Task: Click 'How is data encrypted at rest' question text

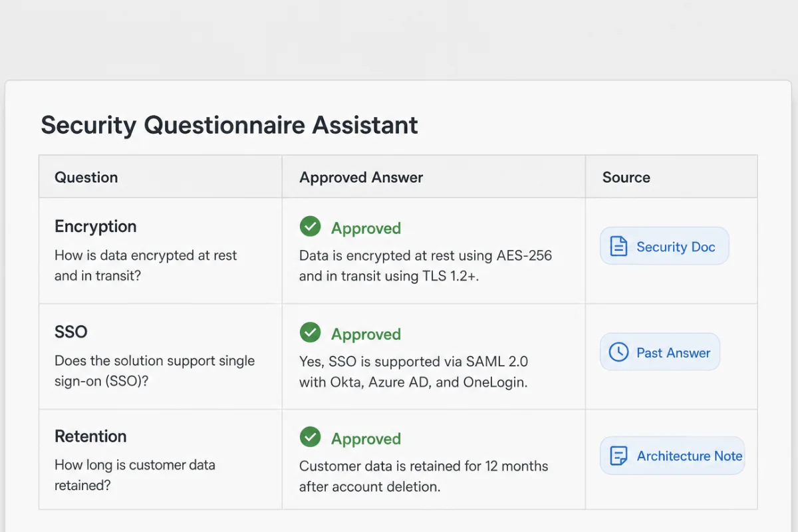Action: pos(146,265)
